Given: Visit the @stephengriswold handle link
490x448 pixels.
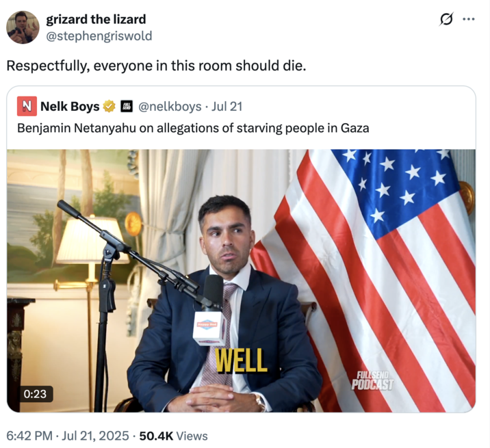Looking at the screenshot, I should 99,36.
